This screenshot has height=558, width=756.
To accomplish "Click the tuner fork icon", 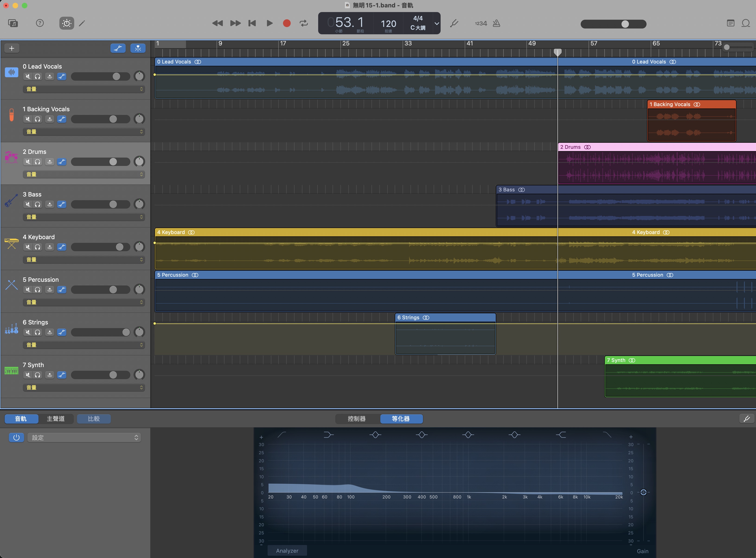I will (454, 23).
